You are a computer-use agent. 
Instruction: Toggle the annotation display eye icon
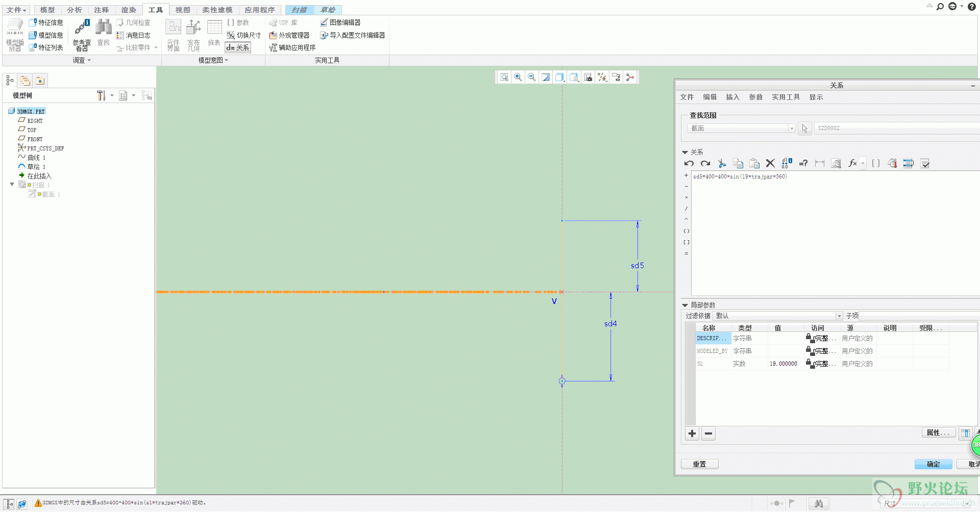coord(617,77)
